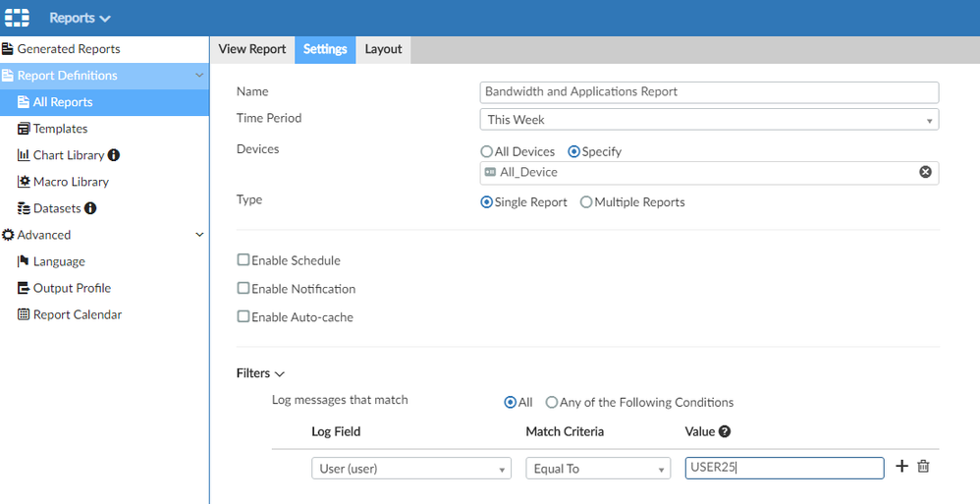This screenshot has height=504, width=980.
Task: Click the report Name input field
Action: 709,92
